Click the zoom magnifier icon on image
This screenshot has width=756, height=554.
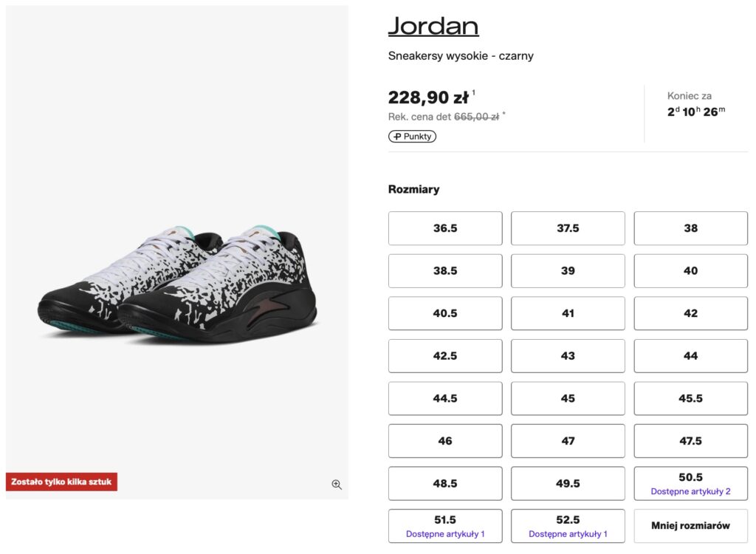pyautogui.click(x=337, y=485)
